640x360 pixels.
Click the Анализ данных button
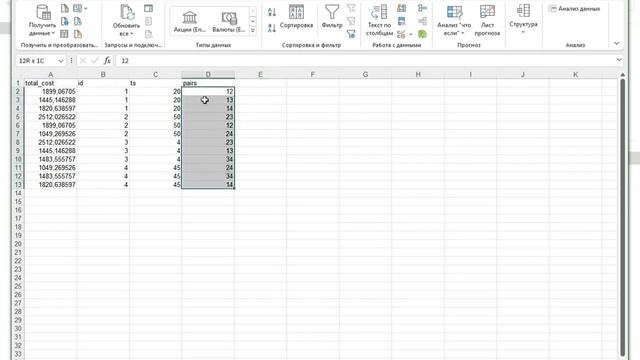tap(574, 9)
